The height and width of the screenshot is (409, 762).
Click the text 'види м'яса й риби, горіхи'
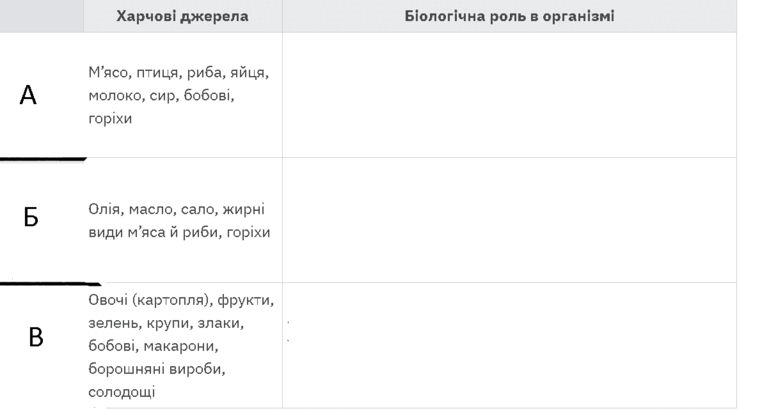tap(179, 232)
